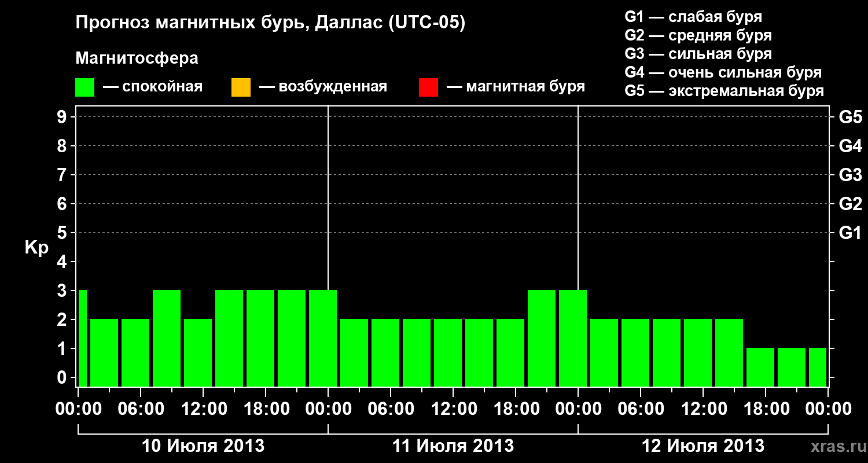Image resolution: width=868 pixels, height=463 pixels.
Task: Click the '11 Июля 2013' date label
Action: [453, 446]
